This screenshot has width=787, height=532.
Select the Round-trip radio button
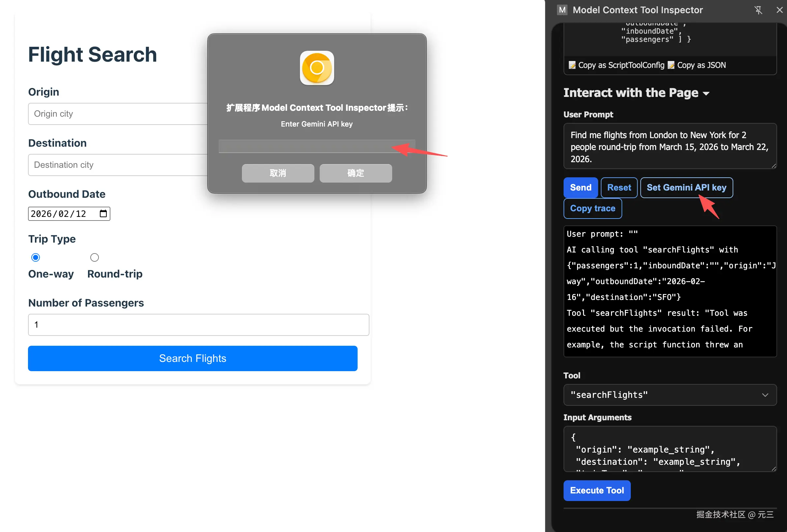point(95,257)
